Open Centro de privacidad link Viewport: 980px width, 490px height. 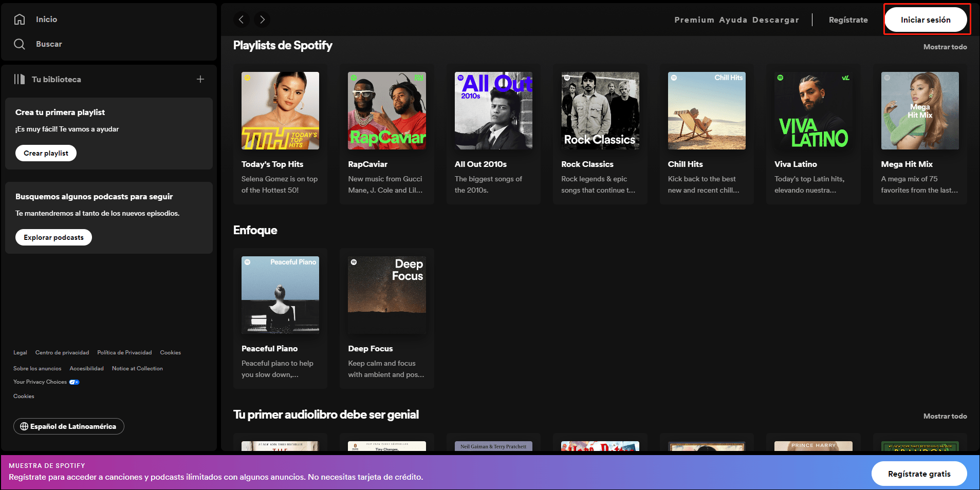tap(62, 352)
